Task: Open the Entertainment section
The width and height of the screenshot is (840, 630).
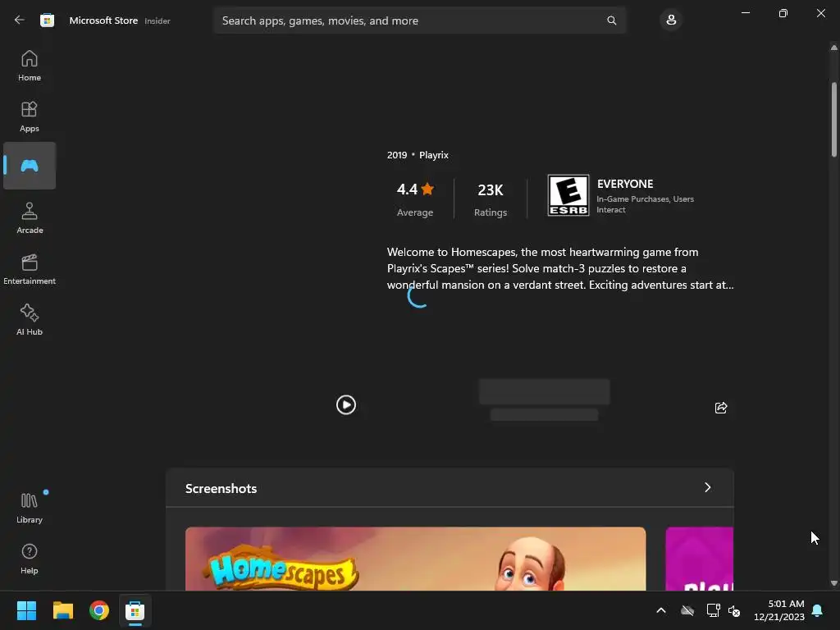Action: coord(30,269)
